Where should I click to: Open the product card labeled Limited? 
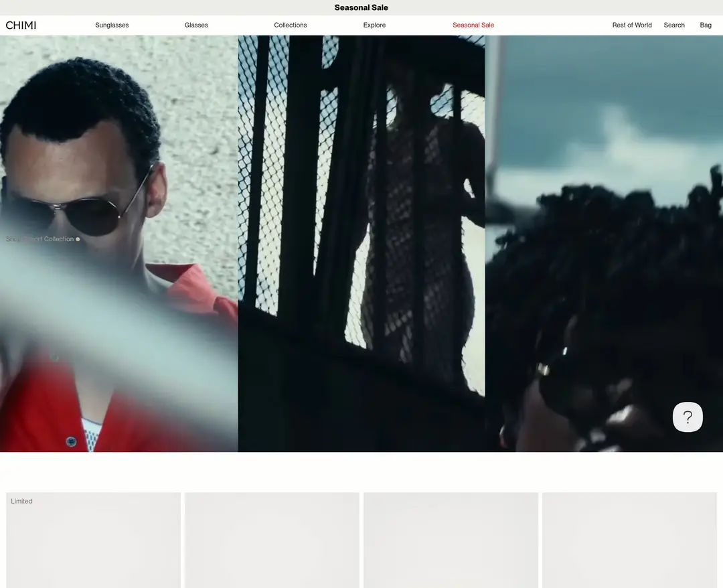(93, 540)
